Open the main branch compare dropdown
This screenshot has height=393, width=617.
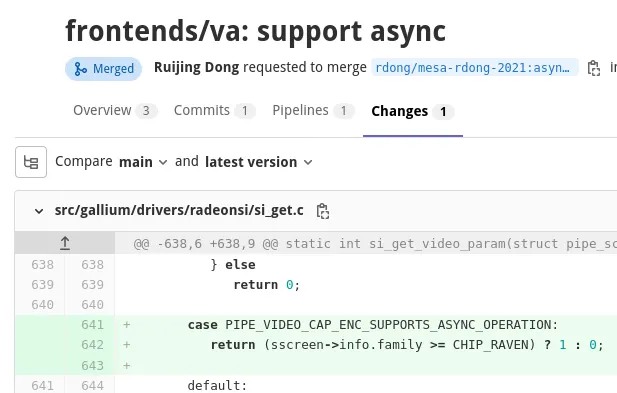point(143,162)
